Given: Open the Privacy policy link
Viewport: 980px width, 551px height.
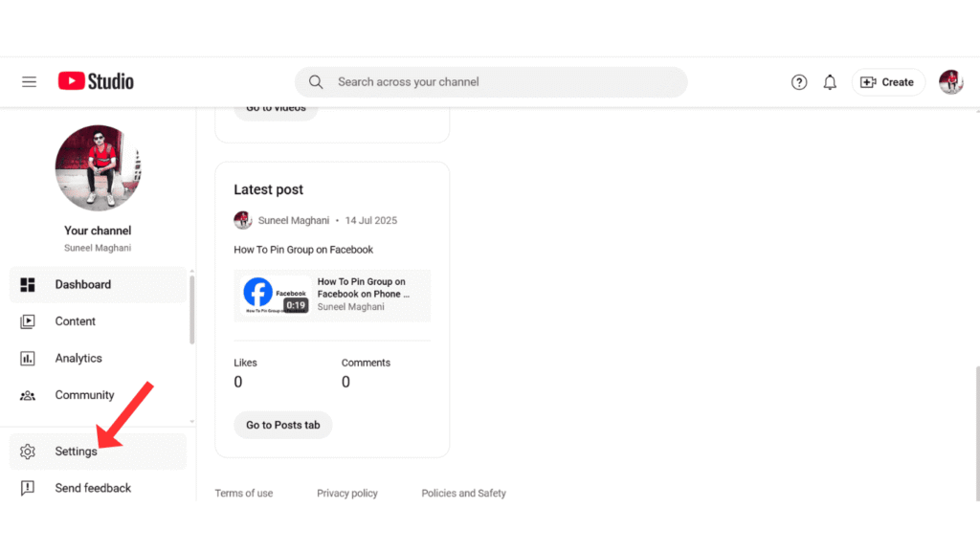Looking at the screenshot, I should click(346, 493).
